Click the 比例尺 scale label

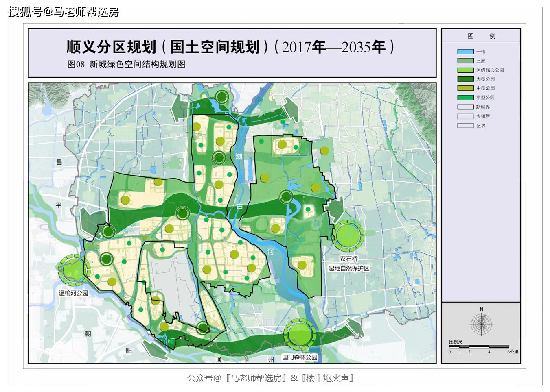pyautogui.click(x=456, y=342)
